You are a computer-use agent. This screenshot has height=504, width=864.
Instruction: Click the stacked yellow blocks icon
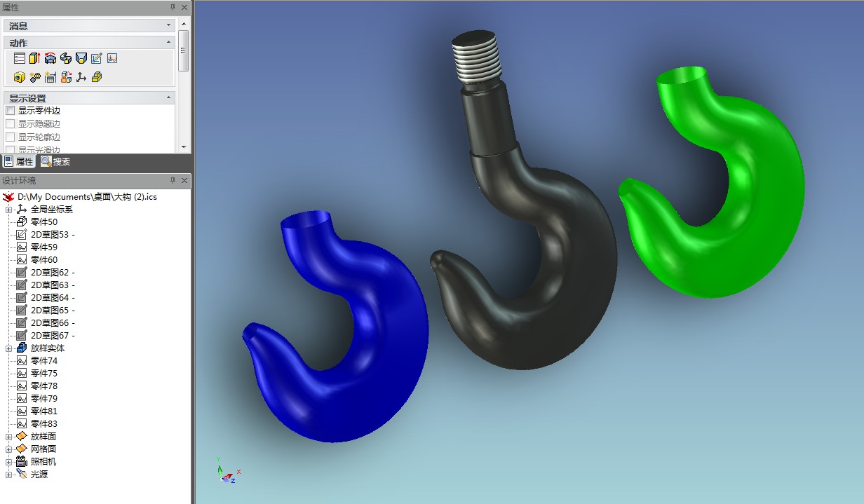97,77
